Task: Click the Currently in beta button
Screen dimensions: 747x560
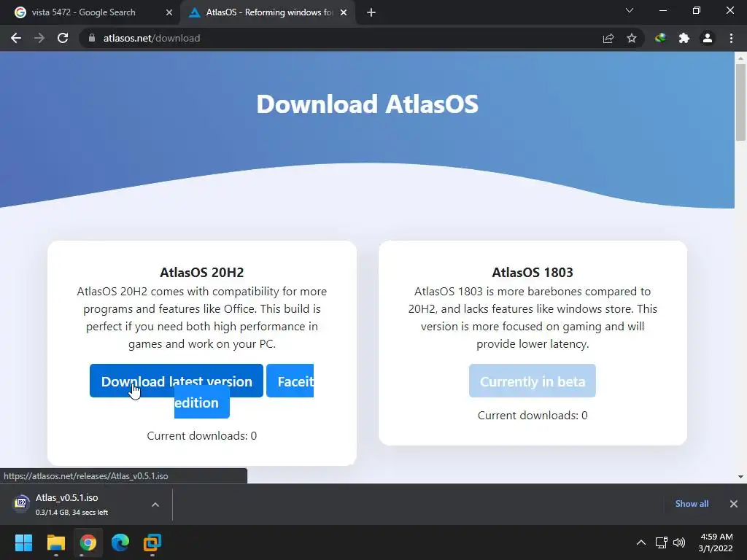Action: tap(532, 381)
